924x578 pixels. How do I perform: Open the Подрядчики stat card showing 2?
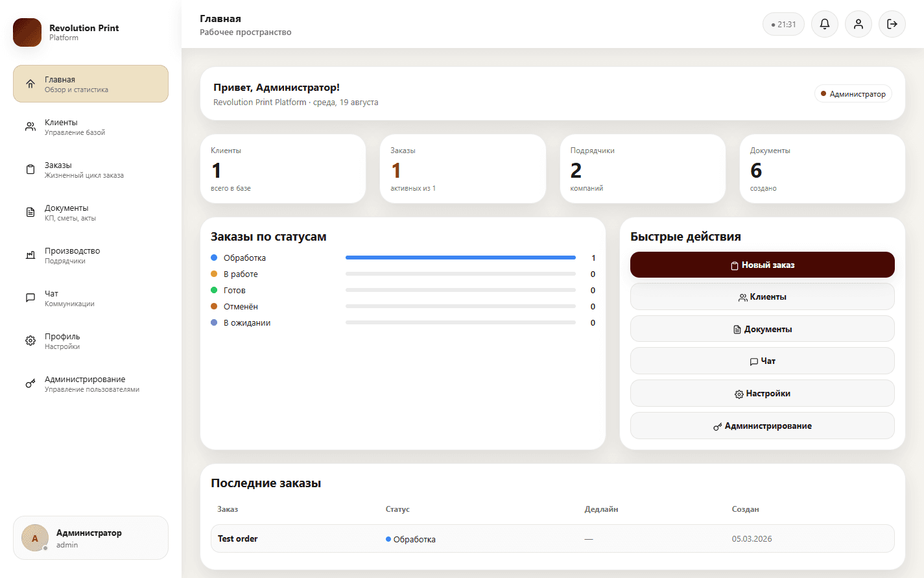point(643,169)
